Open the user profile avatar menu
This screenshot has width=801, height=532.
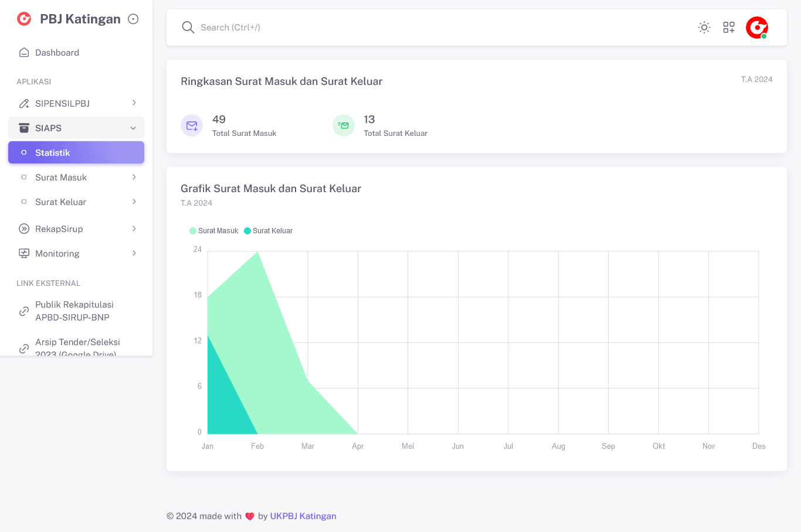pyautogui.click(x=756, y=28)
